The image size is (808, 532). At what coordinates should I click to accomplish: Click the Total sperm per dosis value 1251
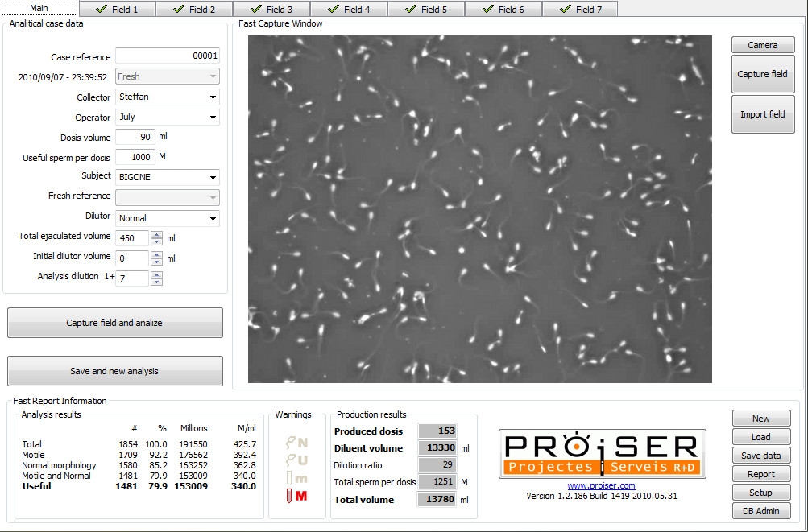click(x=437, y=482)
